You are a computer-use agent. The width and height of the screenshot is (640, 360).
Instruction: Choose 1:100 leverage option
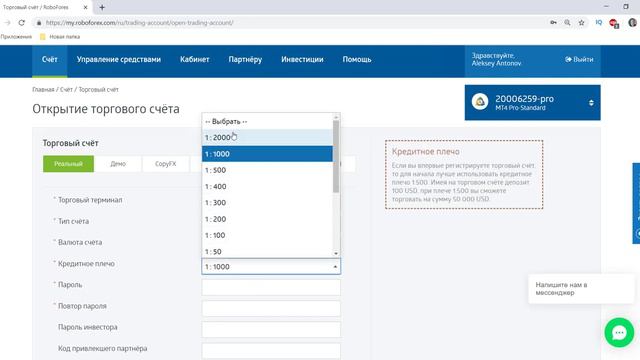[267, 236]
